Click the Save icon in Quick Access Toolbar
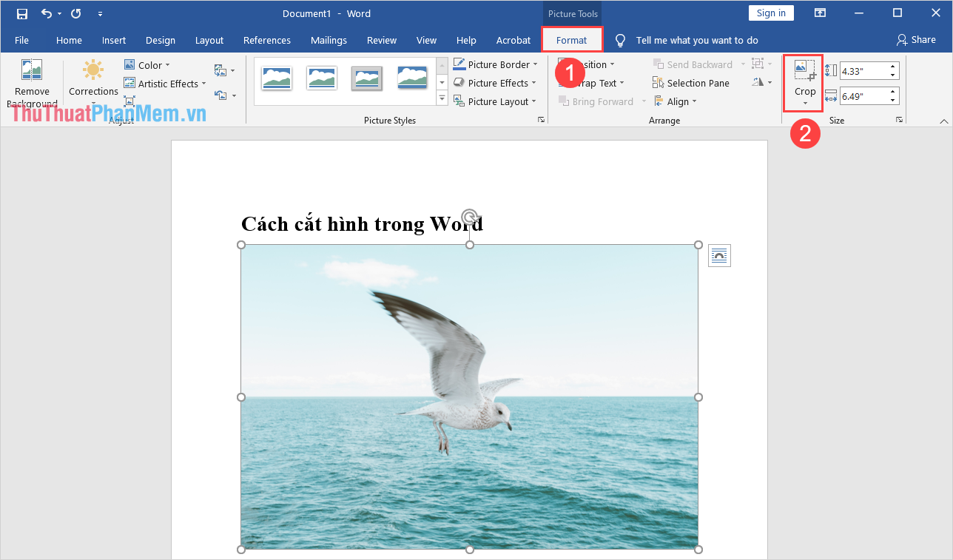 22,13
